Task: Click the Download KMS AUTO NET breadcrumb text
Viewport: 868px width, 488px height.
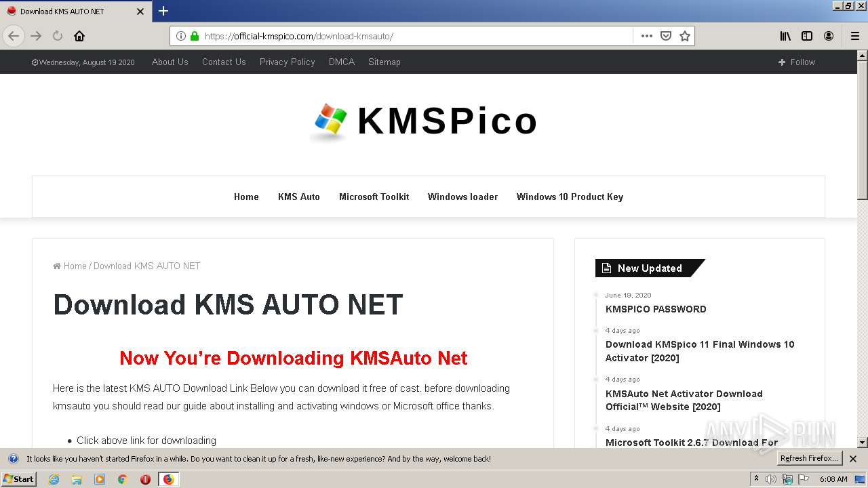Action: click(x=147, y=266)
